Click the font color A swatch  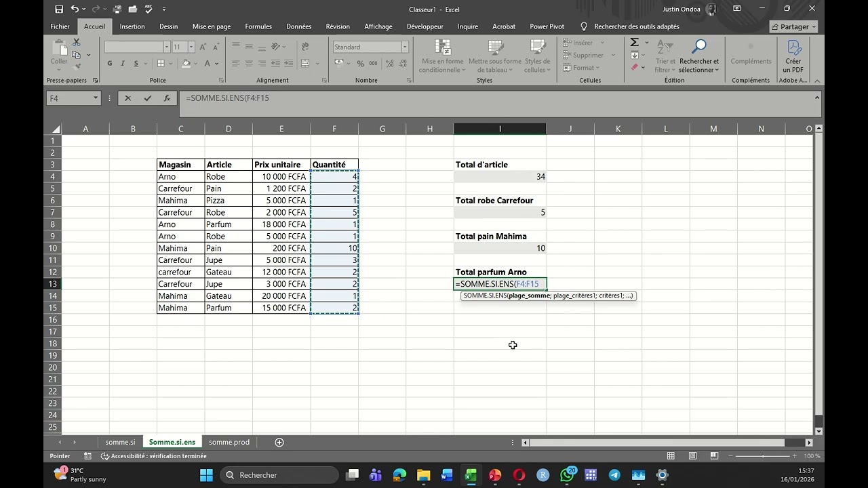pyautogui.click(x=208, y=64)
